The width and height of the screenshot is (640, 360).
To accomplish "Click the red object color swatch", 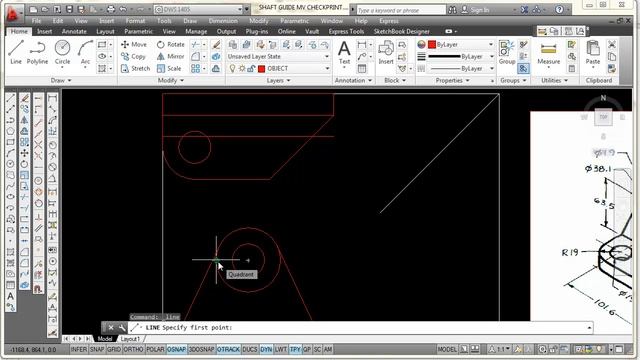I will 432,44.
